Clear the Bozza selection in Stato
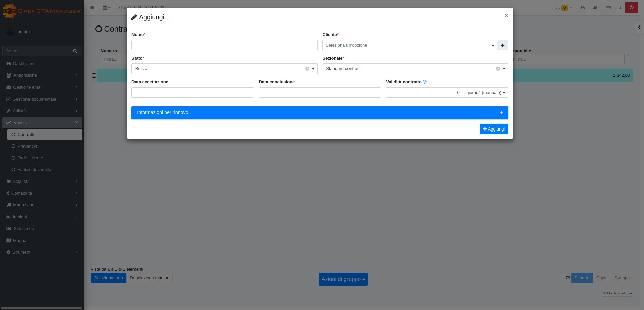Viewport: 644px width, 310px height. click(x=307, y=69)
